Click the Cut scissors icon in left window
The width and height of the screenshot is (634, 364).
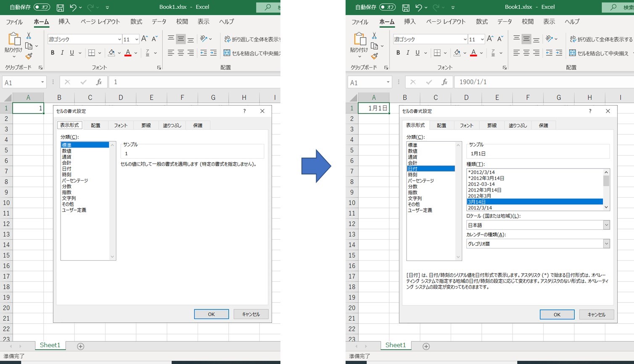(29, 36)
